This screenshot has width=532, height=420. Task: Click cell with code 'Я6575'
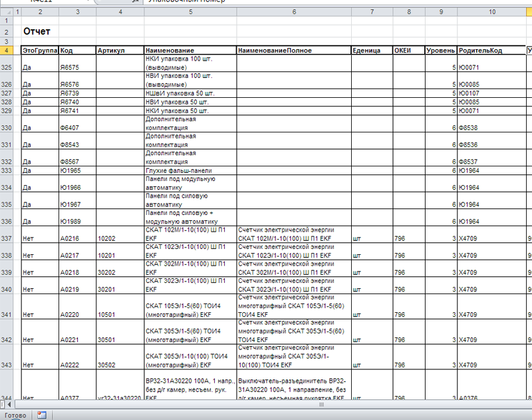coord(77,63)
